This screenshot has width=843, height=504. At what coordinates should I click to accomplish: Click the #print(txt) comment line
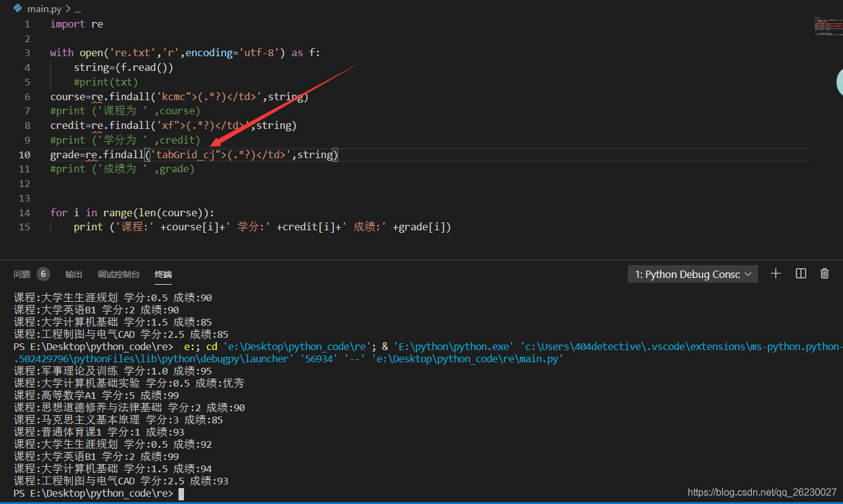point(106,82)
